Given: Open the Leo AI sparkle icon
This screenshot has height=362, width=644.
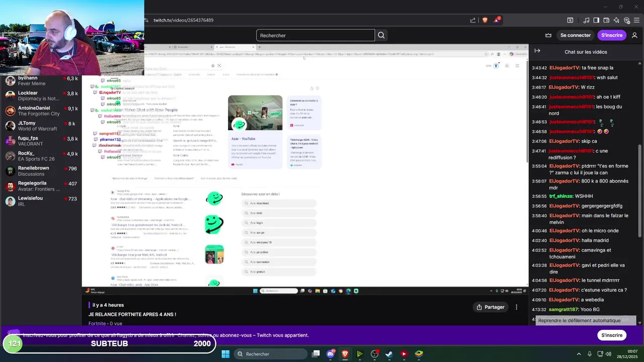Looking at the screenshot, I should click(x=617, y=20).
